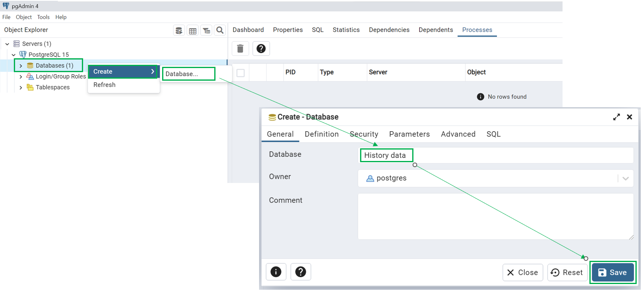This screenshot has height=293, width=644.
Task: Collapse the PostgreSQL 15 node
Action: point(14,55)
